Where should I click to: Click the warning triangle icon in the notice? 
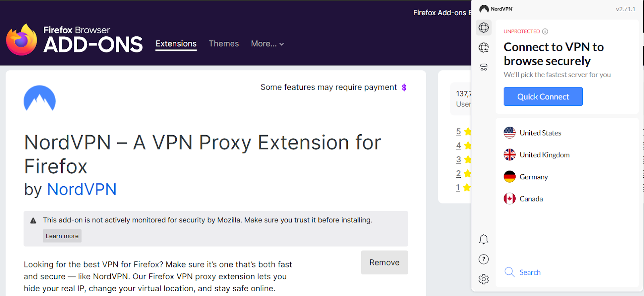coord(33,220)
